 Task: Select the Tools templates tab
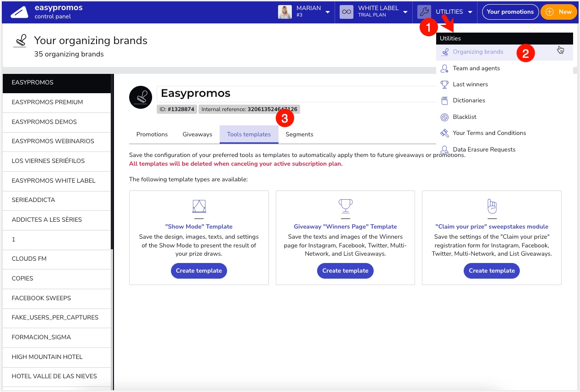249,134
